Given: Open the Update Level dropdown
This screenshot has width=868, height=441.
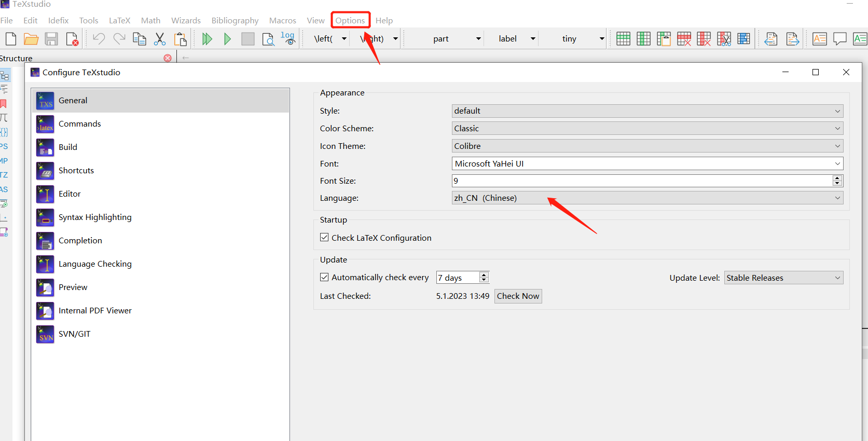Looking at the screenshot, I should click(x=784, y=278).
